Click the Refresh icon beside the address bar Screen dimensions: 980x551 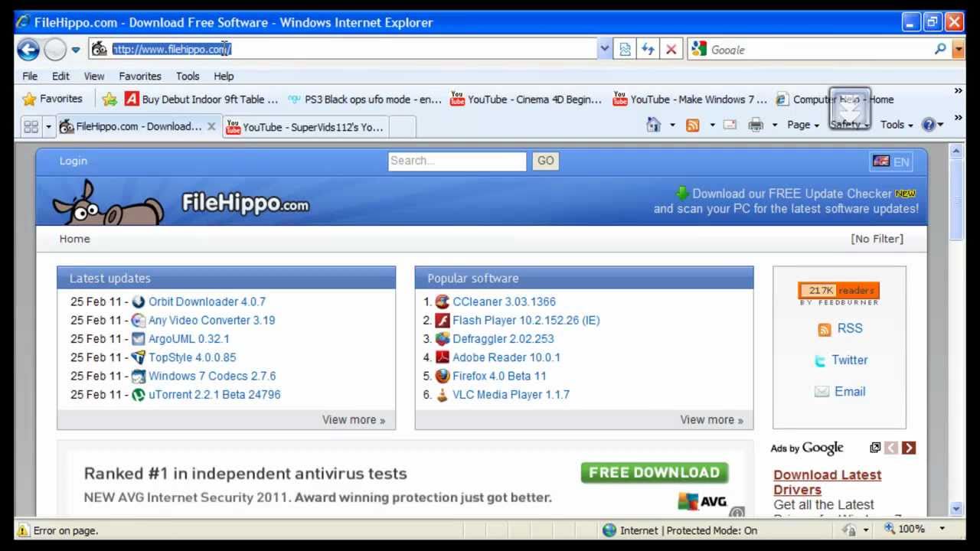coord(648,50)
